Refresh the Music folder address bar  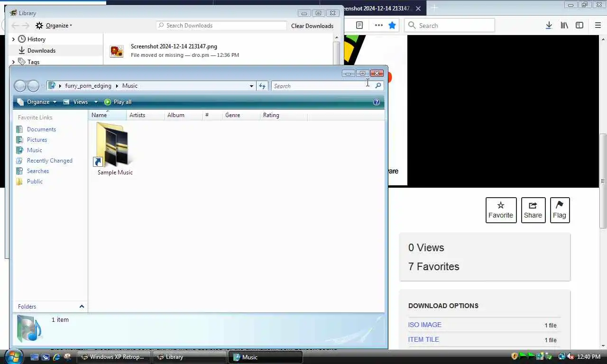coord(262,86)
